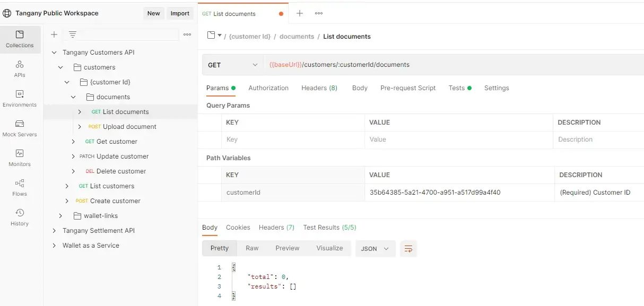The image size is (644, 306).
Task: Select the Delete customer request
Action: click(121, 171)
